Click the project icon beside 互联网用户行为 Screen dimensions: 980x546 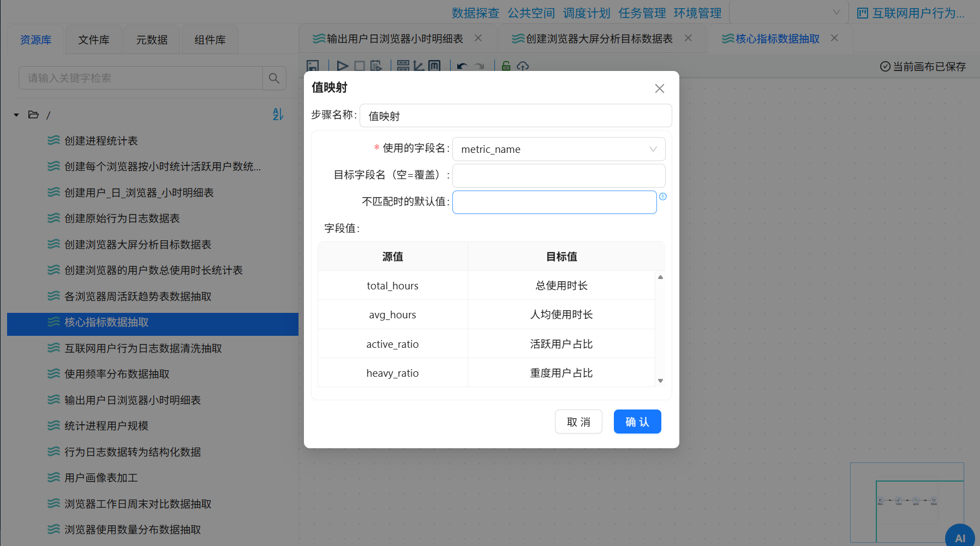[863, 13]
